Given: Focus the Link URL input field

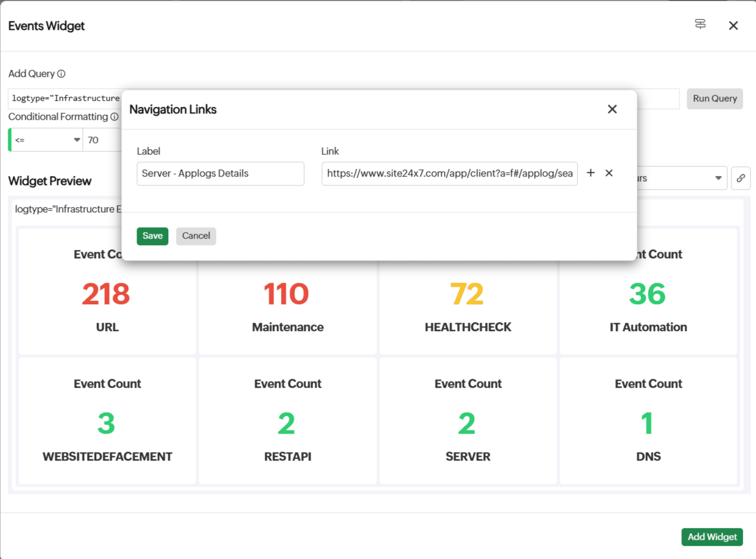Looking at the screenshot, I should (x=449, y=174).
